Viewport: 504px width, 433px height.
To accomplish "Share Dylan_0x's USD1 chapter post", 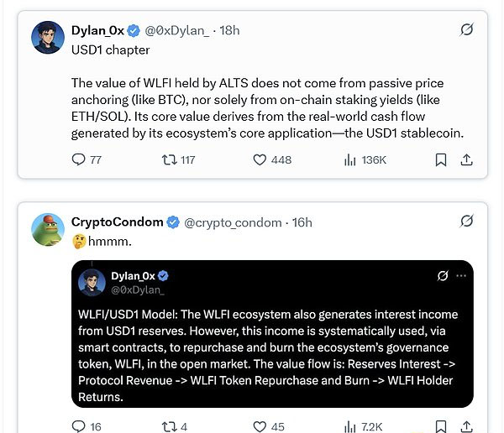I will coord(467,159).
